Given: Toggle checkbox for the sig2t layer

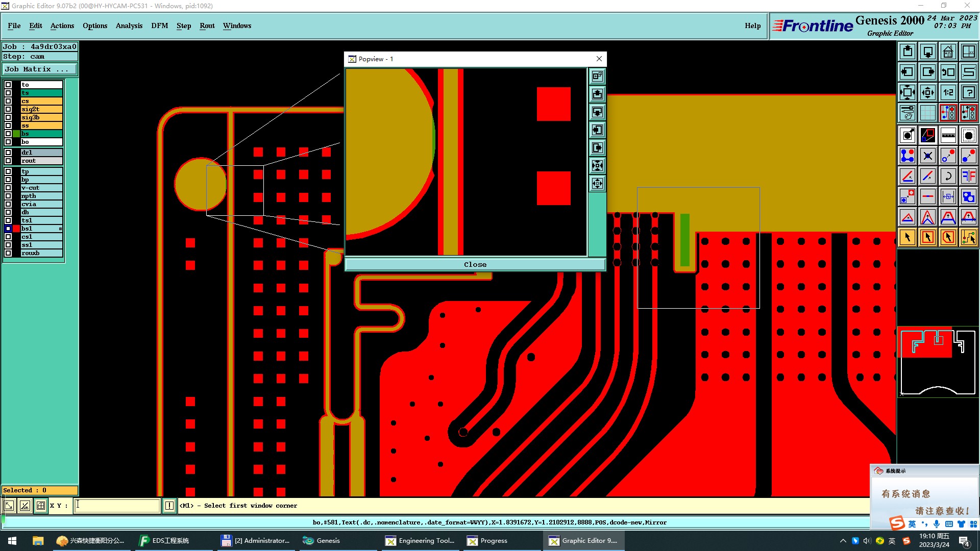Looking at the screenshot, I should [8, 109].
